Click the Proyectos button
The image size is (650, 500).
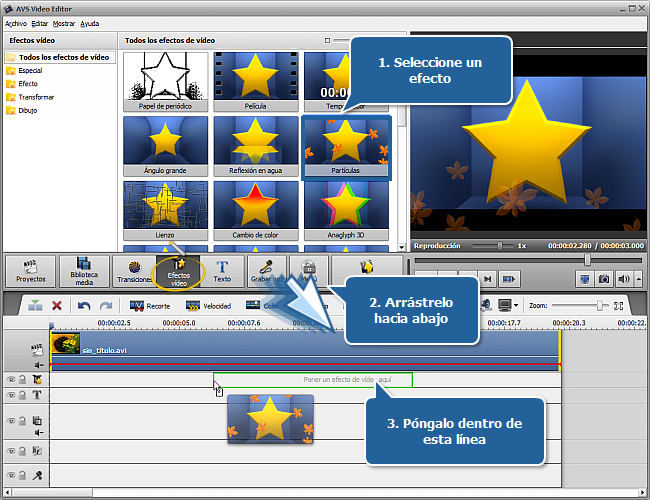[31, 270]
